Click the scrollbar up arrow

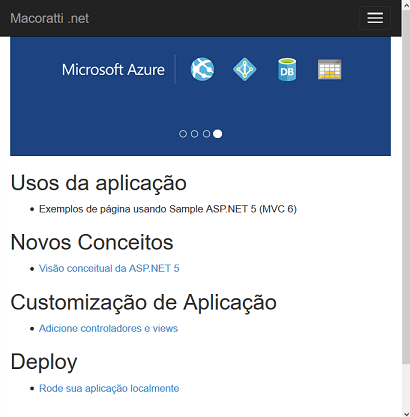tap(406, 4)
